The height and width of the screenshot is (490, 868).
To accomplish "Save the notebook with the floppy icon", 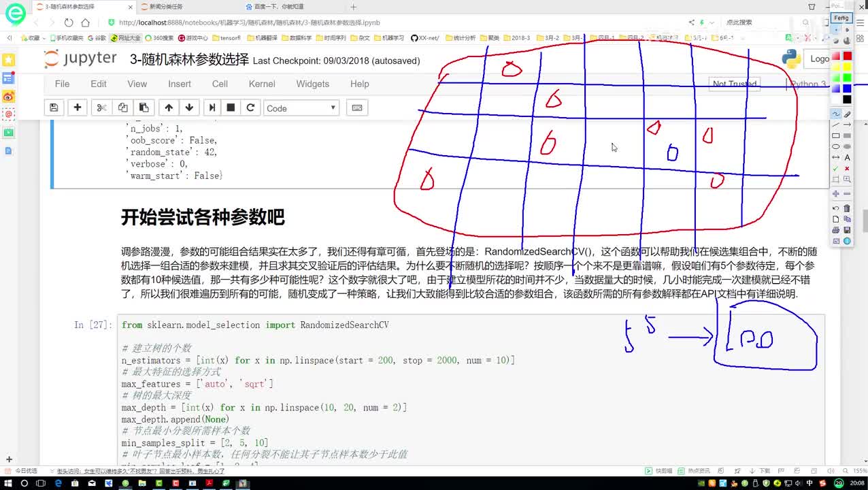I will pos(54,108).
